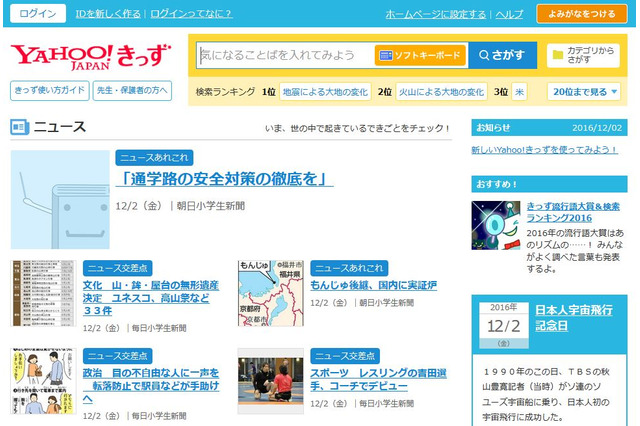640x426 pixels.
Task: Click ニュース交差点 tag above スポーツ article
Action: (345, 356)
